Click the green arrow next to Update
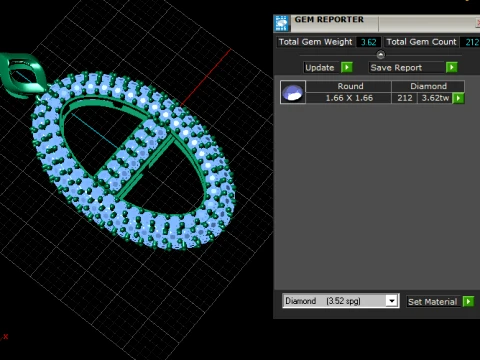 pyautogui.click(x=347, y=67)
